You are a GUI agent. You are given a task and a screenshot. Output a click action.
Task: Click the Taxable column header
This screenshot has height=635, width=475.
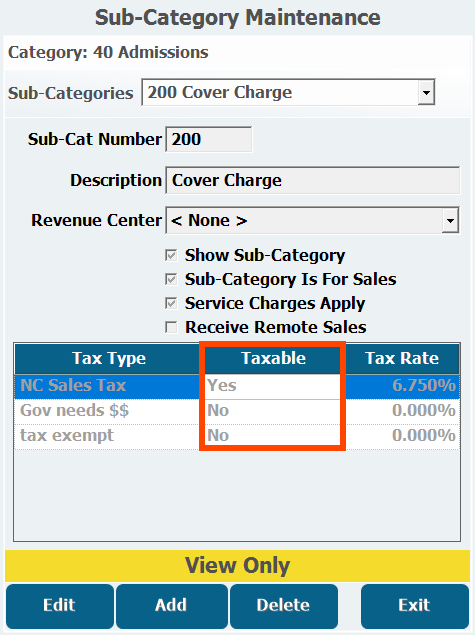point(273,358)
